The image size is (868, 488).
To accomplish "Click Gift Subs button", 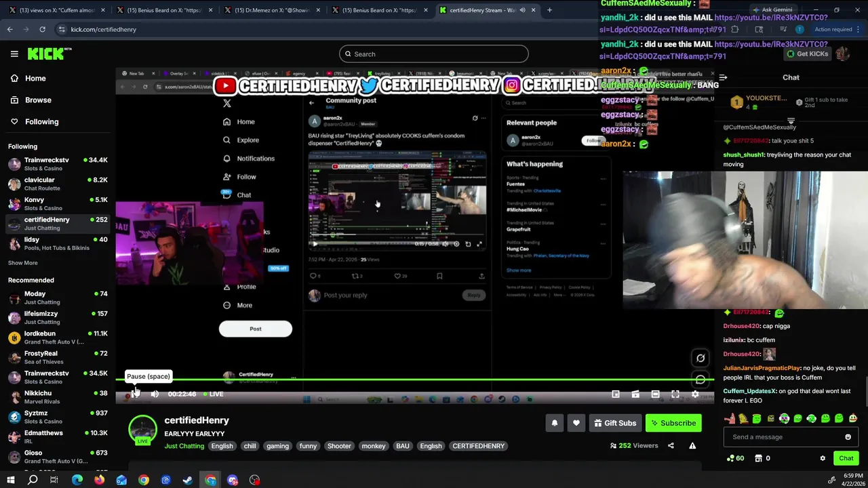I will pyautogui.click(x=615, y=423).
